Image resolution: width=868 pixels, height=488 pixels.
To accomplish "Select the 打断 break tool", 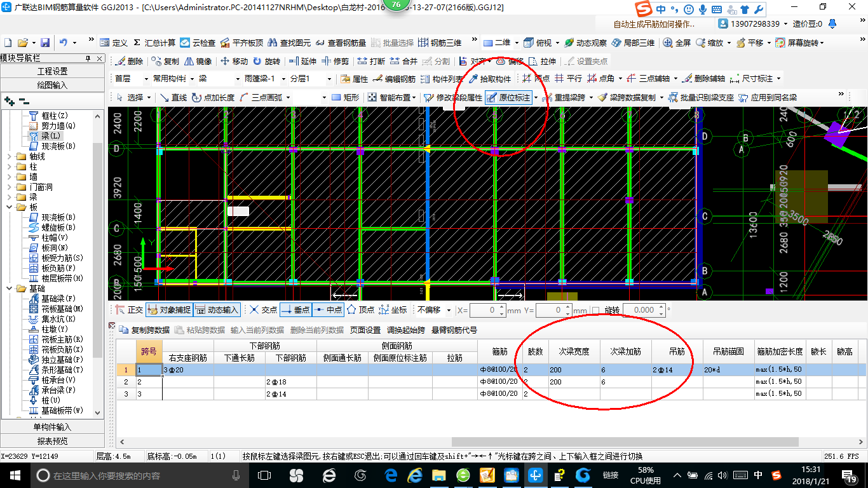I will (x=371, y=61).
